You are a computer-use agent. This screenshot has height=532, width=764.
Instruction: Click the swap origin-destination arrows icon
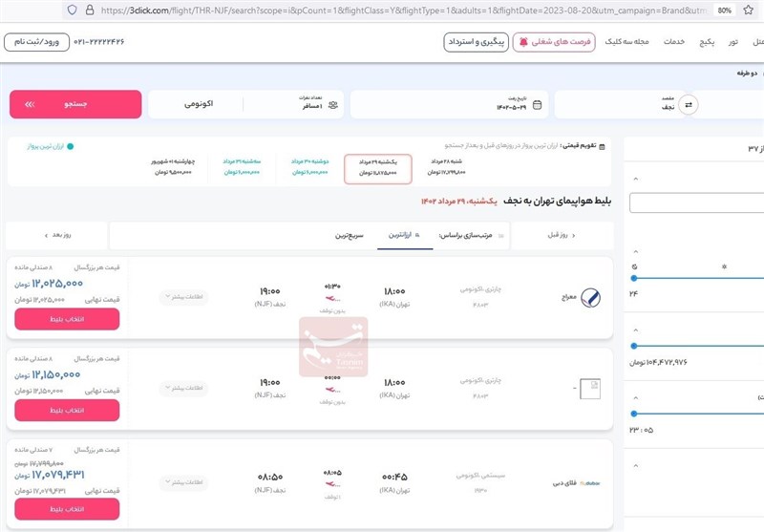(x=689, y=105)
